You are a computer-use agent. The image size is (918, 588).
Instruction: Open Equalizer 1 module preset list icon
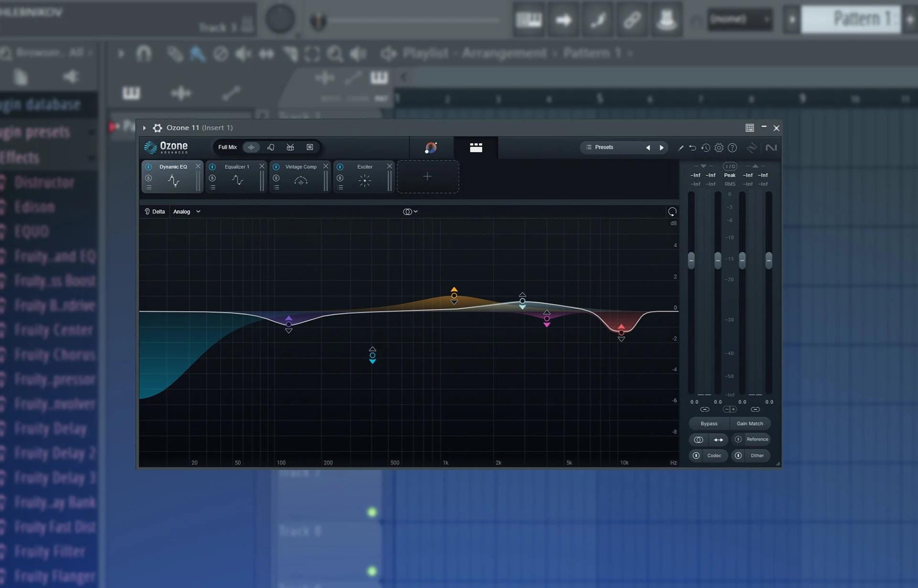[x=212, y=187]
